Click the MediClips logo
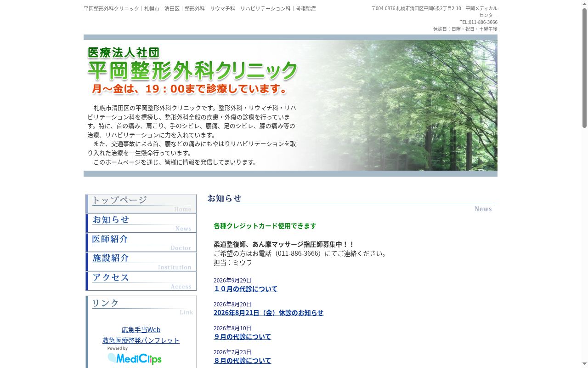This screenshot has height=368, width=588. 135,356
